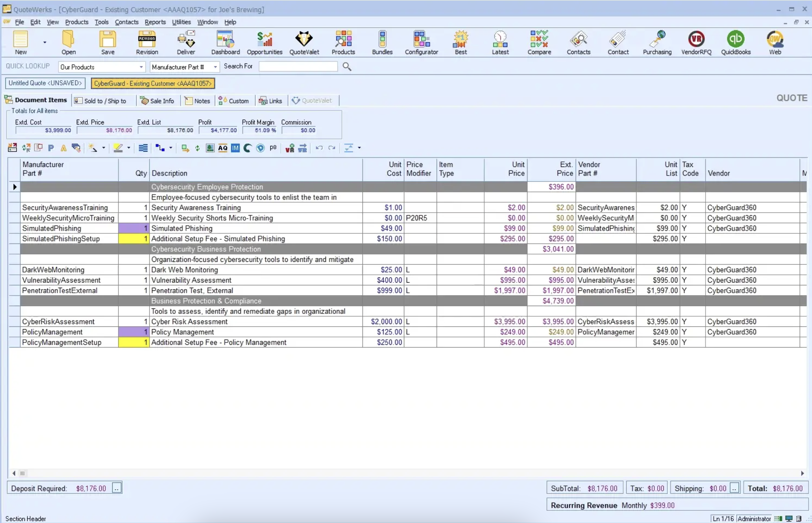Image resolution: width=812 pixels, height=523 pixels.
Task: Click the P20R5 price modifier cell
Action: click(420, 218)
